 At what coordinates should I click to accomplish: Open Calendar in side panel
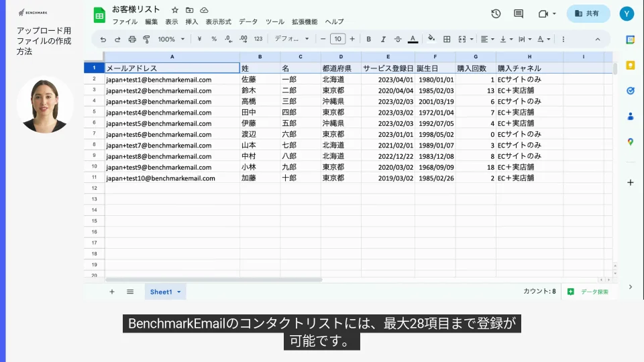pyautogui.click(x=631, y=40)
